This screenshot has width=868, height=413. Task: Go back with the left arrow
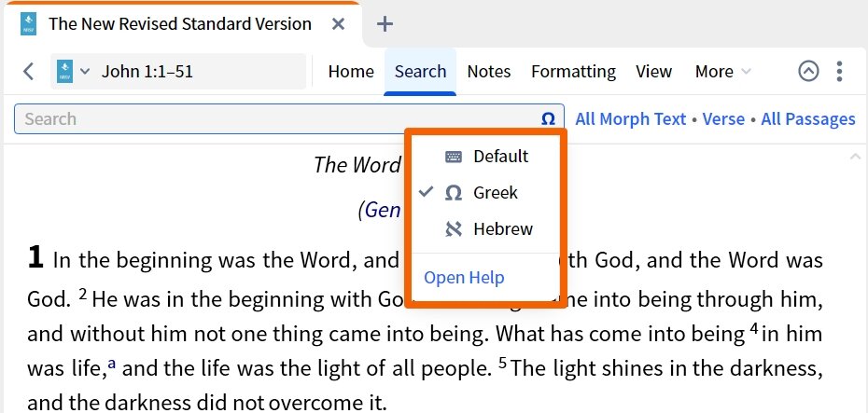[28, 72]
